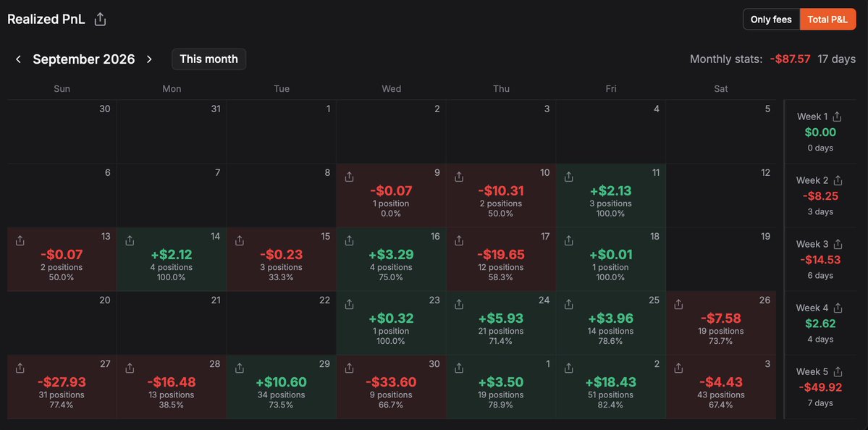Click share icon for September 25

568,304
